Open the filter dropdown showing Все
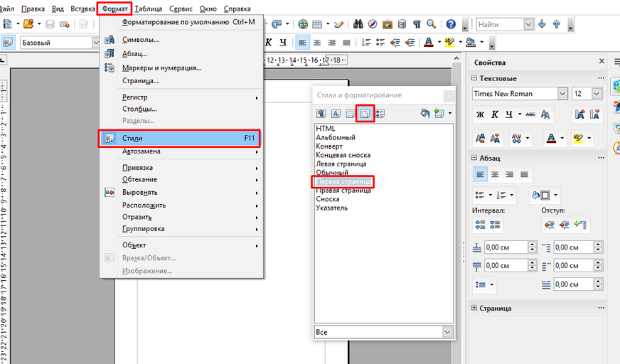Viewport: 620px width, 364px height. [447, 332]
